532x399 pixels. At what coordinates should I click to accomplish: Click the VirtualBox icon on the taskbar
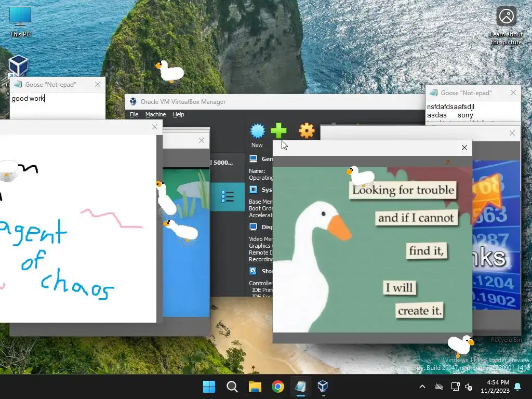coord(323,387)
